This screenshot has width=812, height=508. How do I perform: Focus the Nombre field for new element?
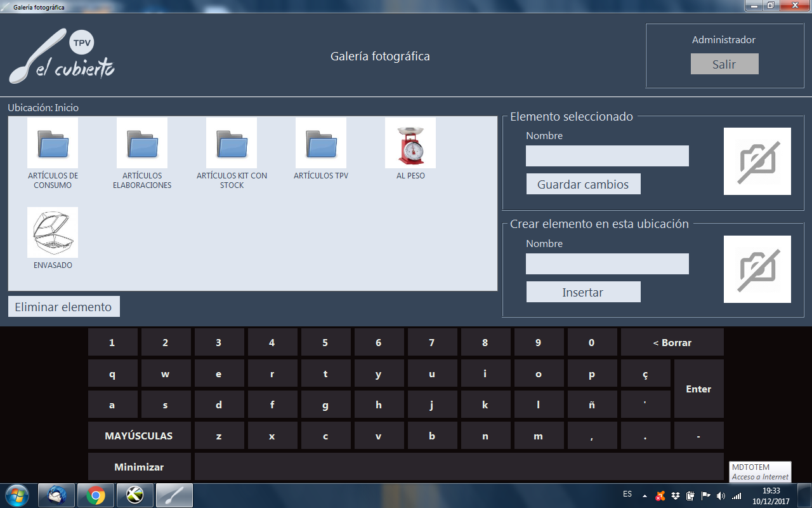tap(607, 264)
